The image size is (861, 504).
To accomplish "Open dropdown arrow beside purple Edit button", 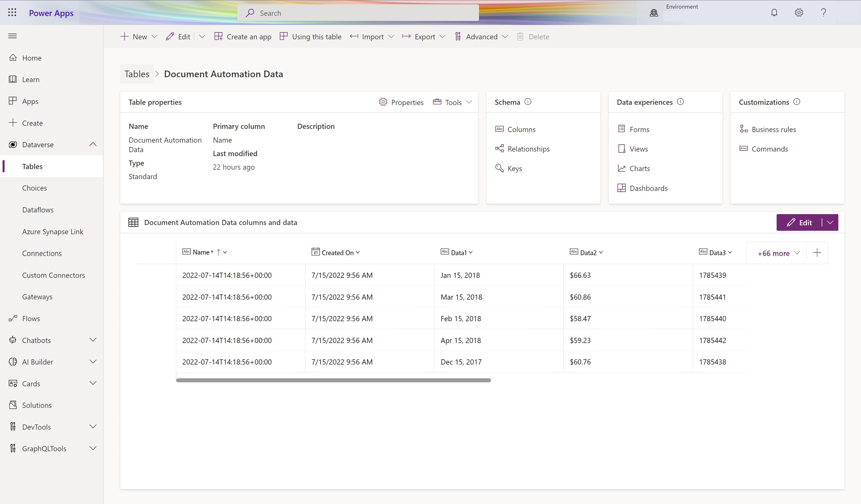I will [x=830, y=222].
